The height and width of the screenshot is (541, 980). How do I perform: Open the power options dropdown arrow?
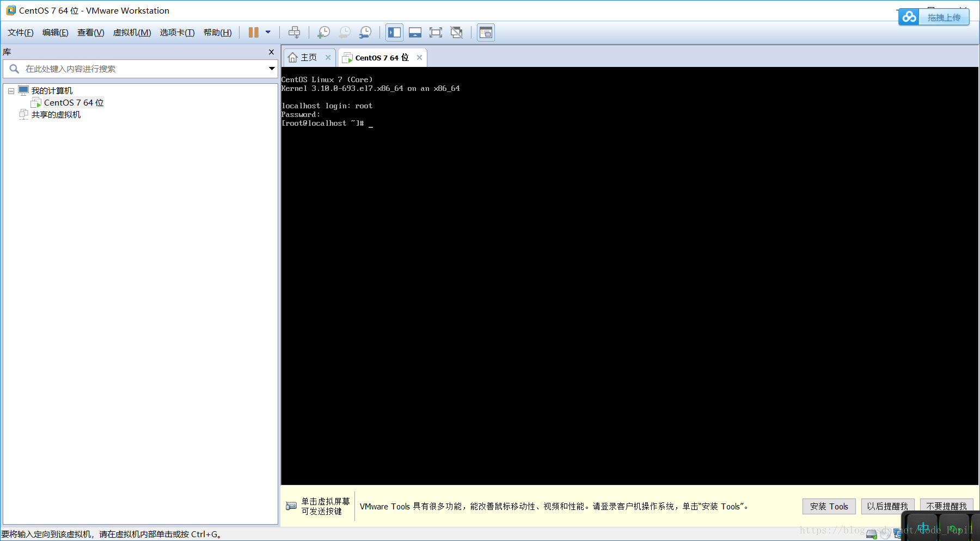pyautogui.click(x=268, y=33)
